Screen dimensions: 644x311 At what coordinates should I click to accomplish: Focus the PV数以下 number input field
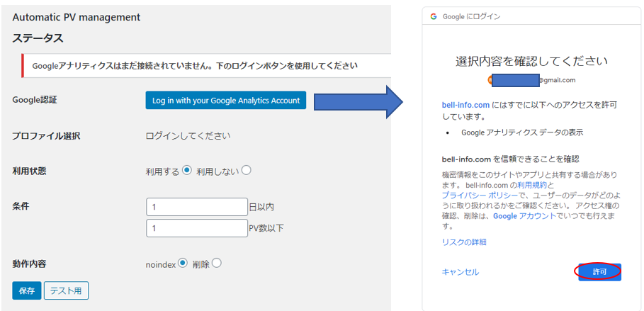pos(196,228)
